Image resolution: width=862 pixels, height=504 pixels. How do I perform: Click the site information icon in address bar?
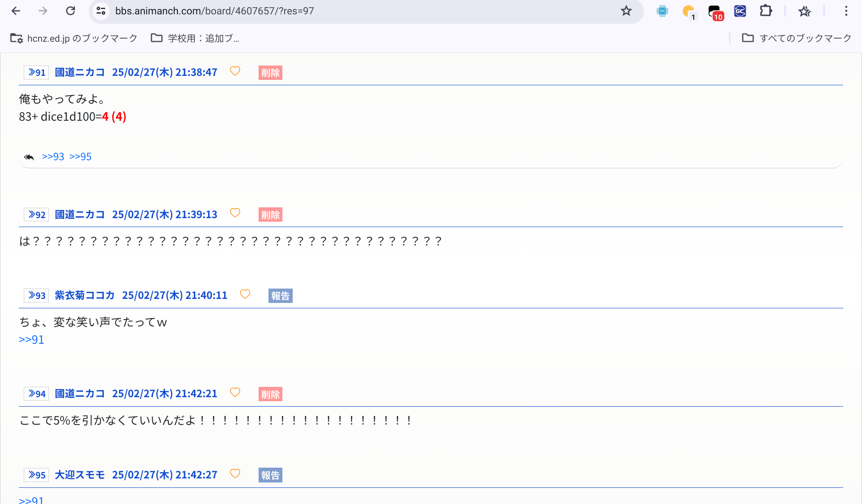(101, 11)
